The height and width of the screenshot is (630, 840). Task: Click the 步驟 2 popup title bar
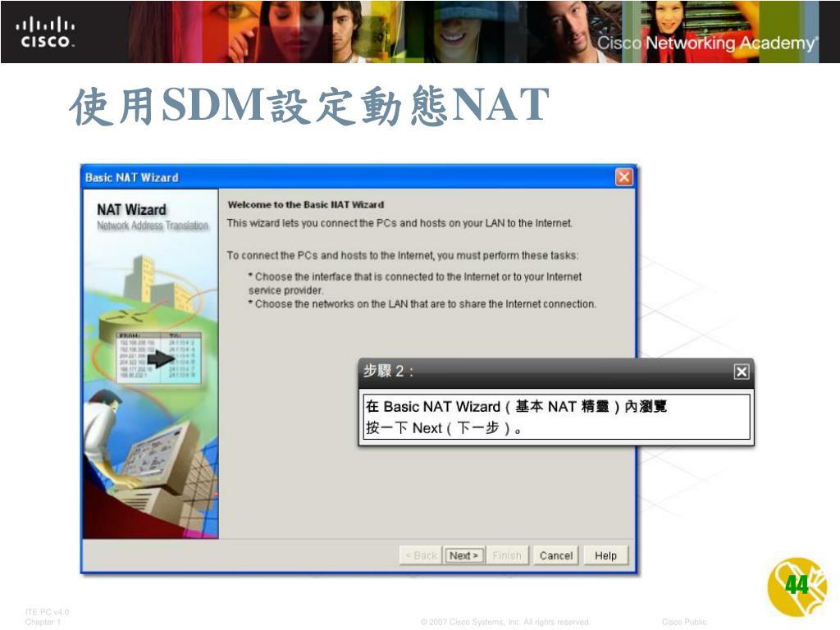555,372
